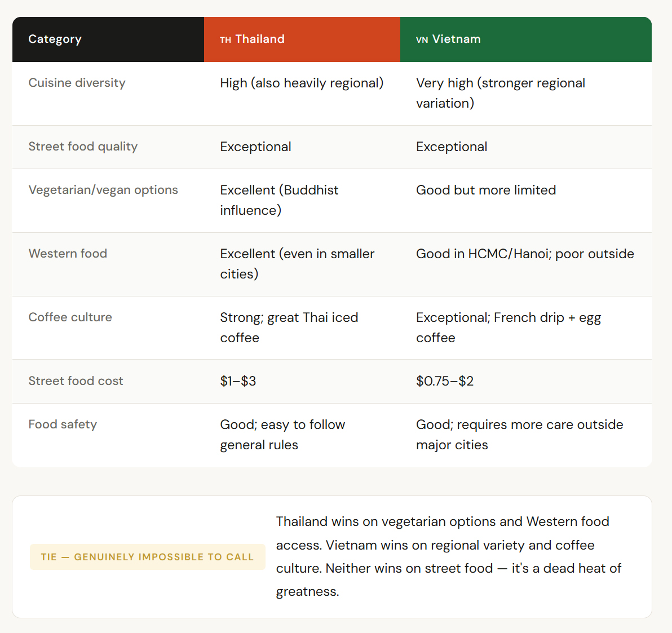Viewport: 672px width, 633px height.
Task: Click the verdict summary paragraph
Action: point(448,556)
